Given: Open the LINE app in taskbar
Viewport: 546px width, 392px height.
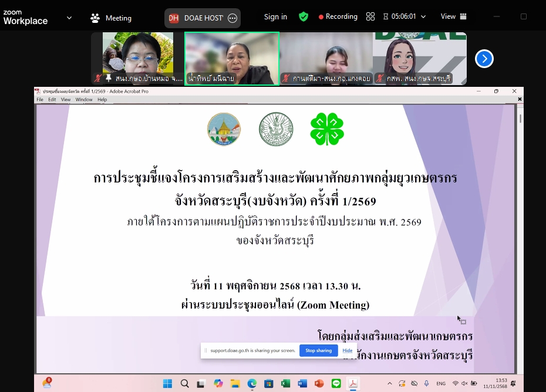Looking at the screenshot, I should 336,383.
